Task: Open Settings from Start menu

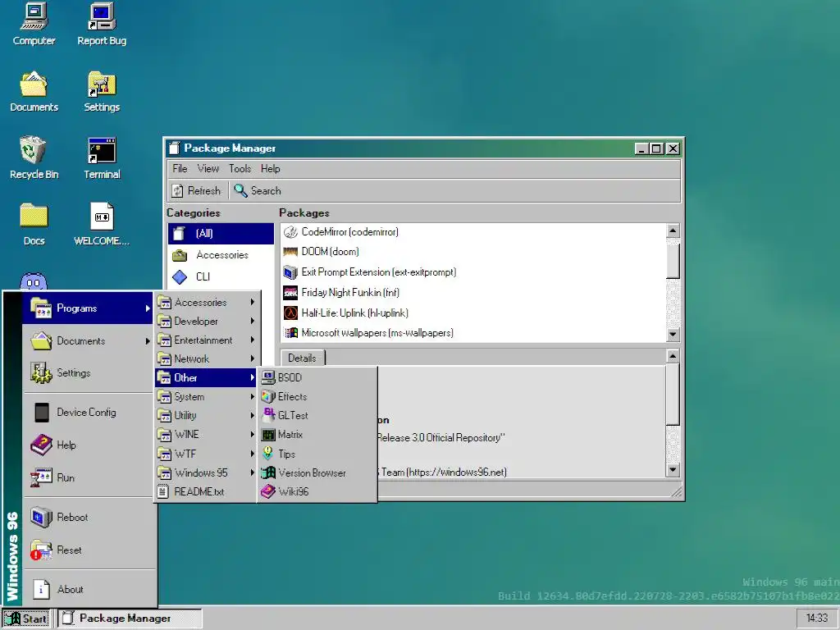Action: coord(88,373)
